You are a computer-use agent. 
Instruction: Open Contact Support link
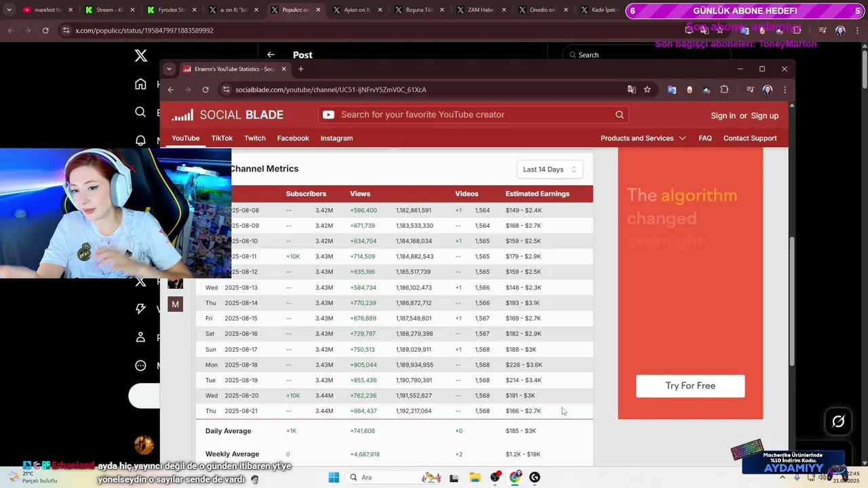[x=750, y=138]
